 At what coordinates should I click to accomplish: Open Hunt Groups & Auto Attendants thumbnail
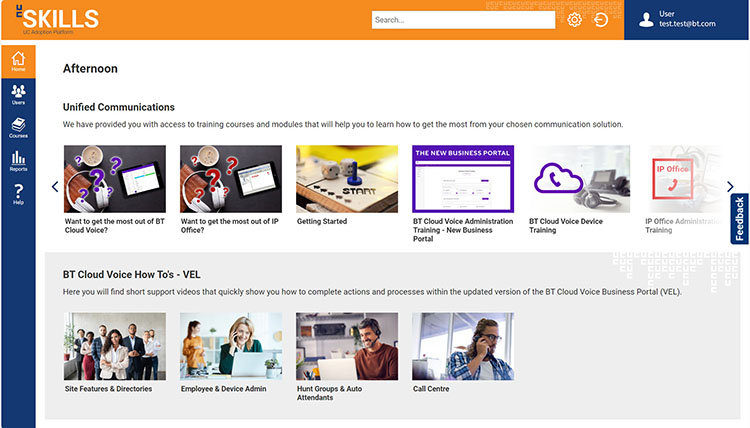347,346
